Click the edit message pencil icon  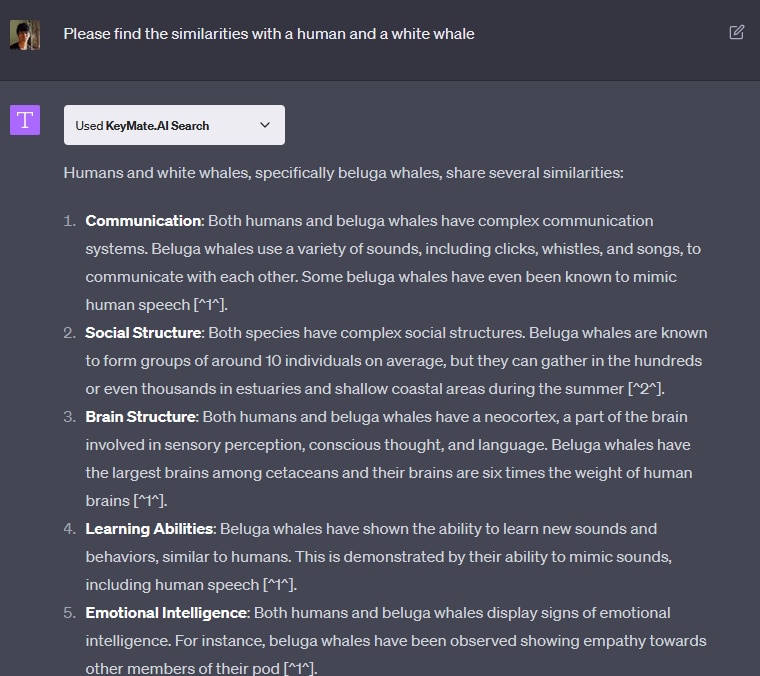click(x=737, y=33)
